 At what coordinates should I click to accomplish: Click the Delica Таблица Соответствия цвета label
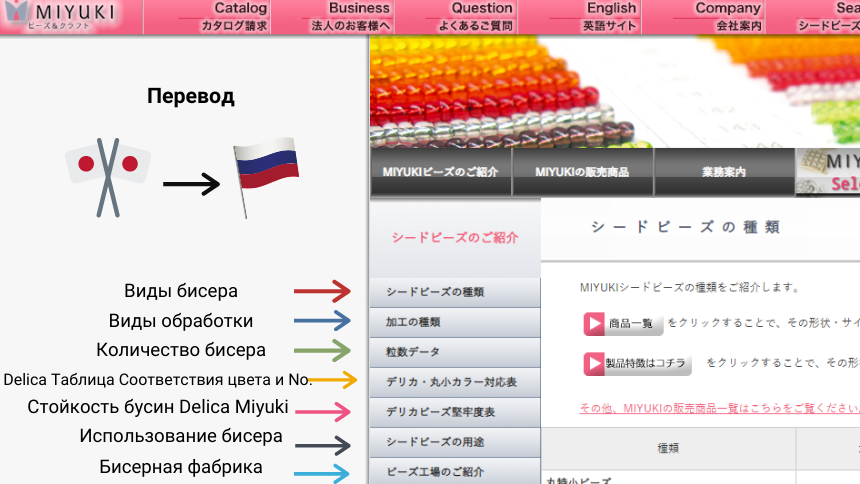point(157,379)
